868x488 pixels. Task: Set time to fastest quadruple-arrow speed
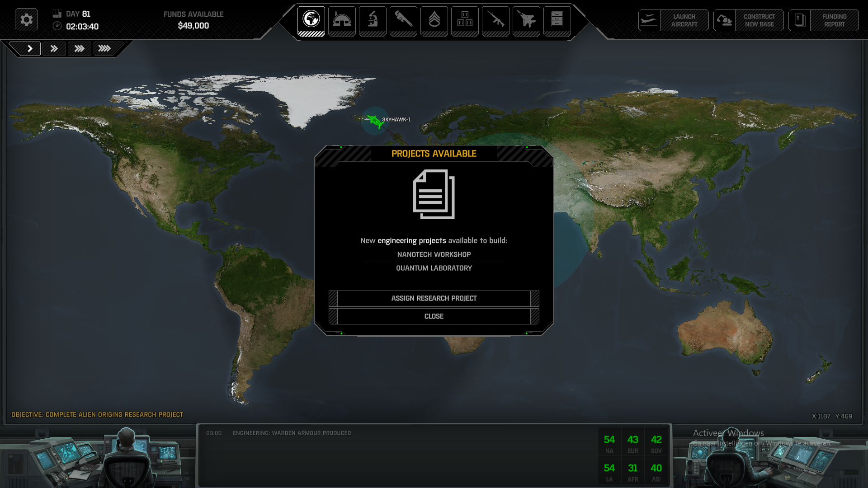pyautogui.click(x=105, y=48)
